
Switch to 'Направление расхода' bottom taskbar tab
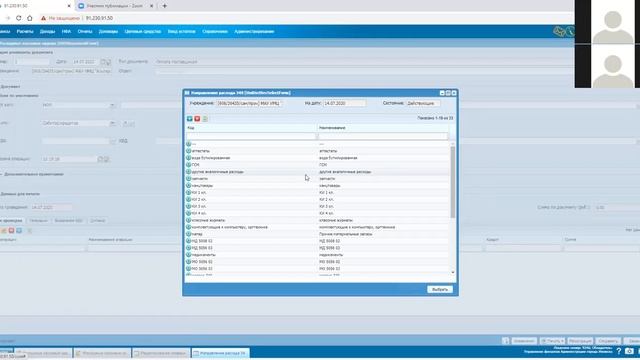pyautogui.click(x=220, y=353)
